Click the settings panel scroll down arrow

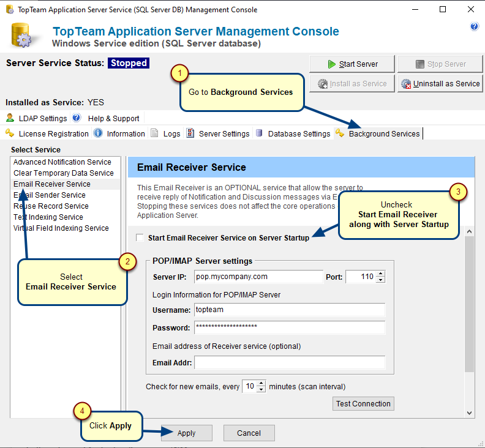pos(469,413)
